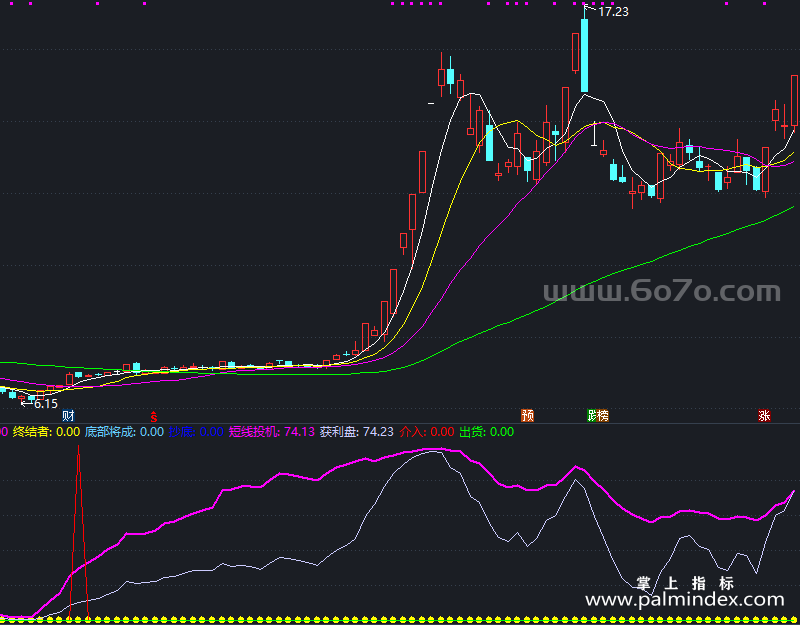
Task: Click the 6.15 low price label
Action: [x=46, y=404]
